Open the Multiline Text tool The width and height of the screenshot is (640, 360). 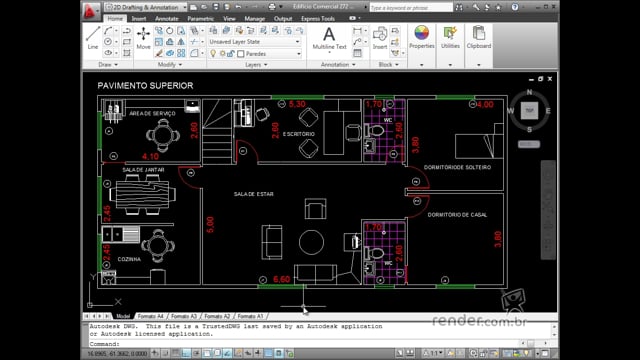click(x=329, y=38)
